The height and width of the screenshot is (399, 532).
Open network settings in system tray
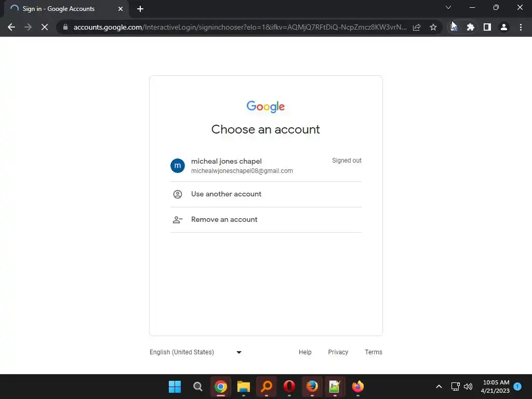coord(455,387)
